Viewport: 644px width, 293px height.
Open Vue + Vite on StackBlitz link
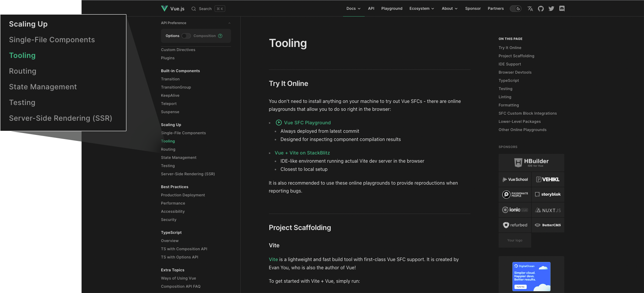(302, 153)
